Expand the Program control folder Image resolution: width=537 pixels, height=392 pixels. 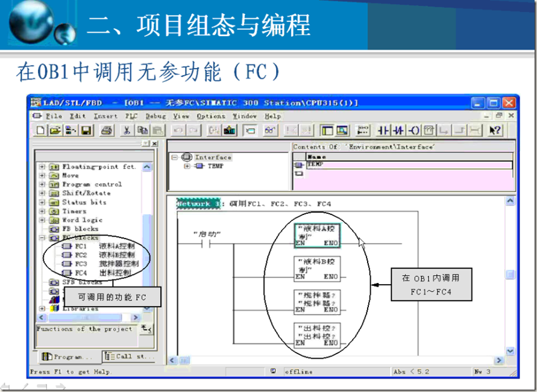click(x=42, y=184)
